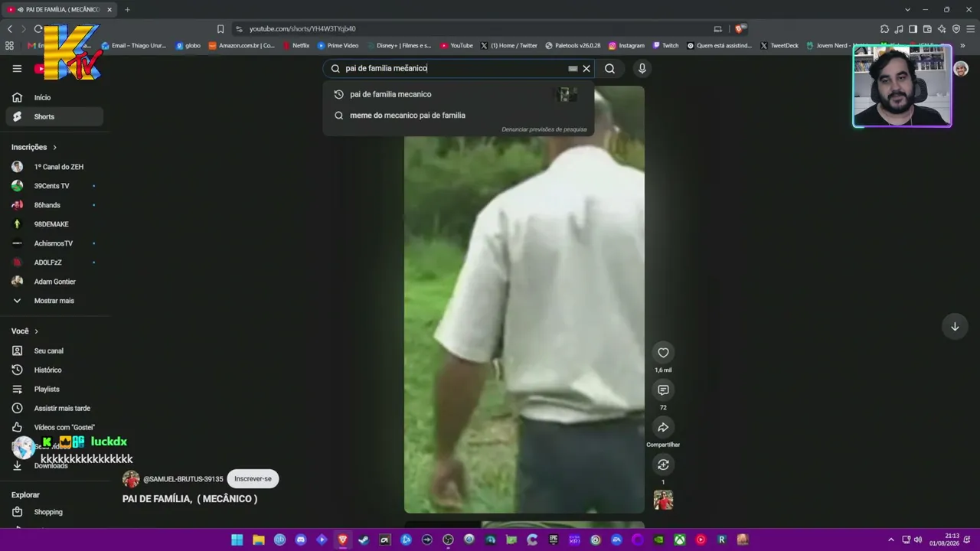Open the TweetDeck bookmark
This screenshot has height=551, width=980.
tap(779, 46)
